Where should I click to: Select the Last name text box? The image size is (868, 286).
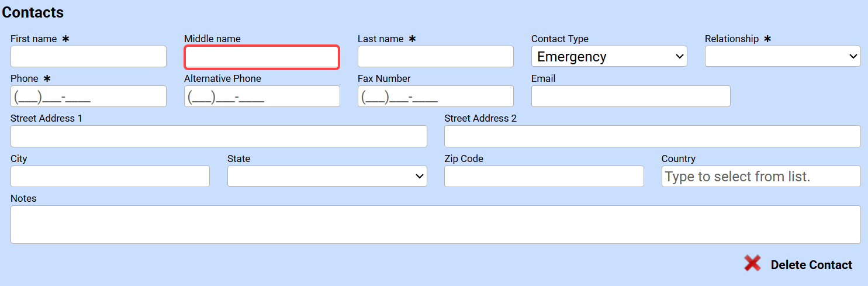point(435,57)
